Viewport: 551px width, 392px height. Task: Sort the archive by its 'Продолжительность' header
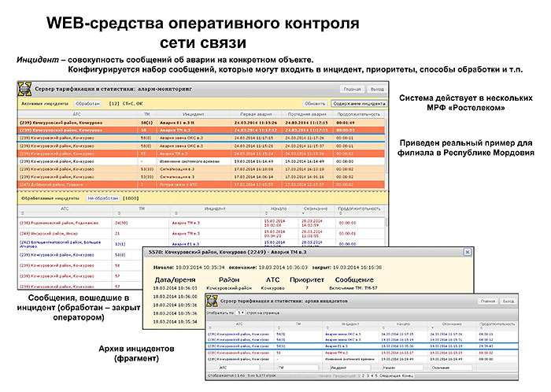[497, 326]
